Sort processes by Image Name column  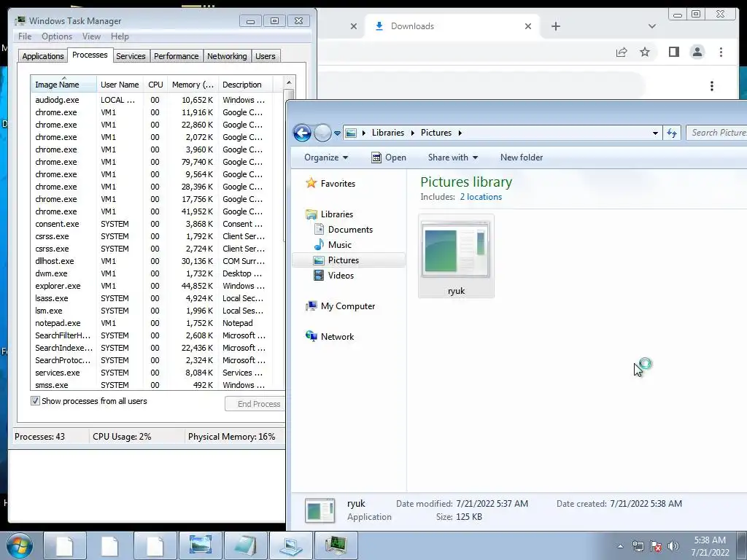[x=64, y=85]
